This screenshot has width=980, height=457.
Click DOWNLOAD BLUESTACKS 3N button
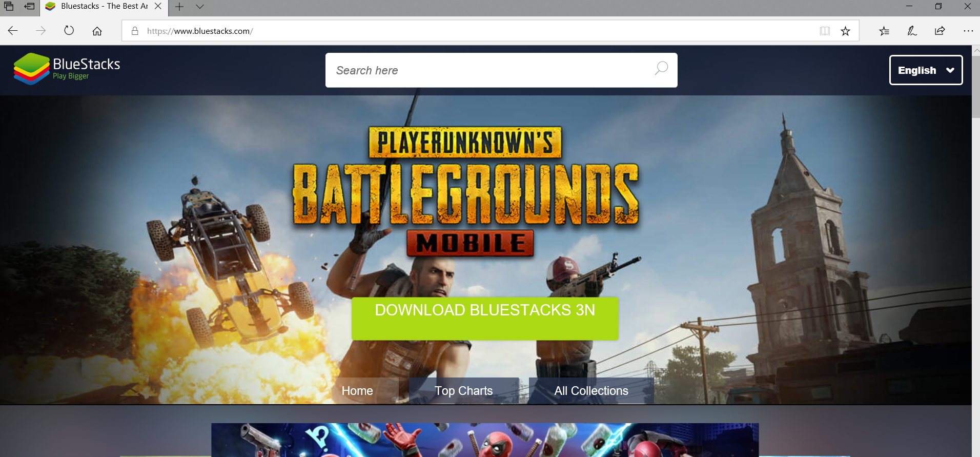coord(485,318)
